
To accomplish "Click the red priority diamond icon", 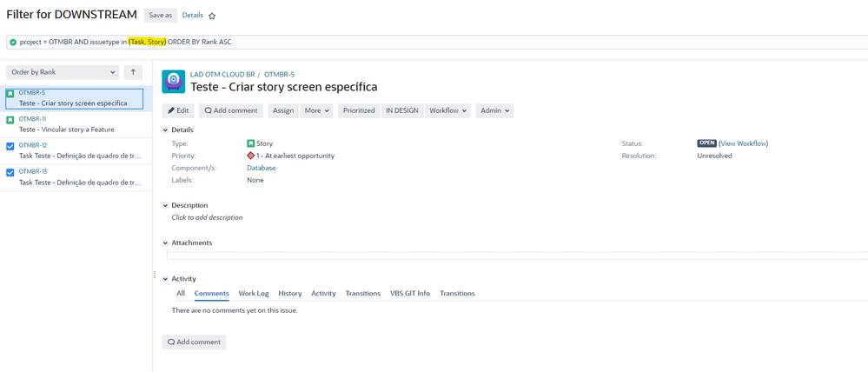I will [x=251, y=156].
